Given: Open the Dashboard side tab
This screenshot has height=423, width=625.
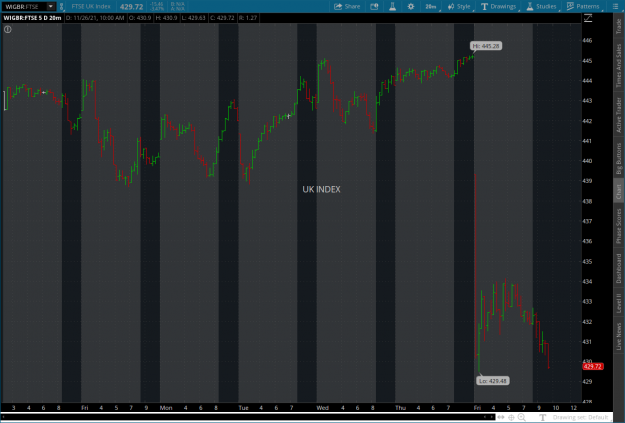Looking at the screenshot, I should coord(619,268).
